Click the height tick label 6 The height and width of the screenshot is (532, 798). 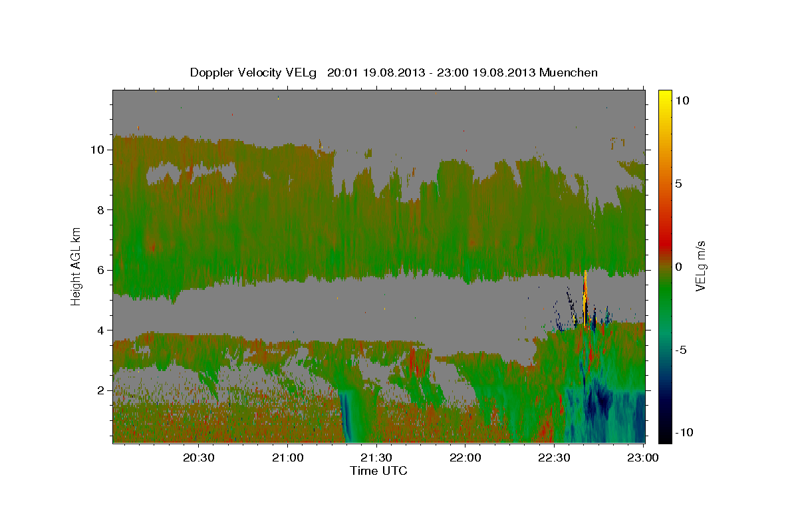click(101, 270)
